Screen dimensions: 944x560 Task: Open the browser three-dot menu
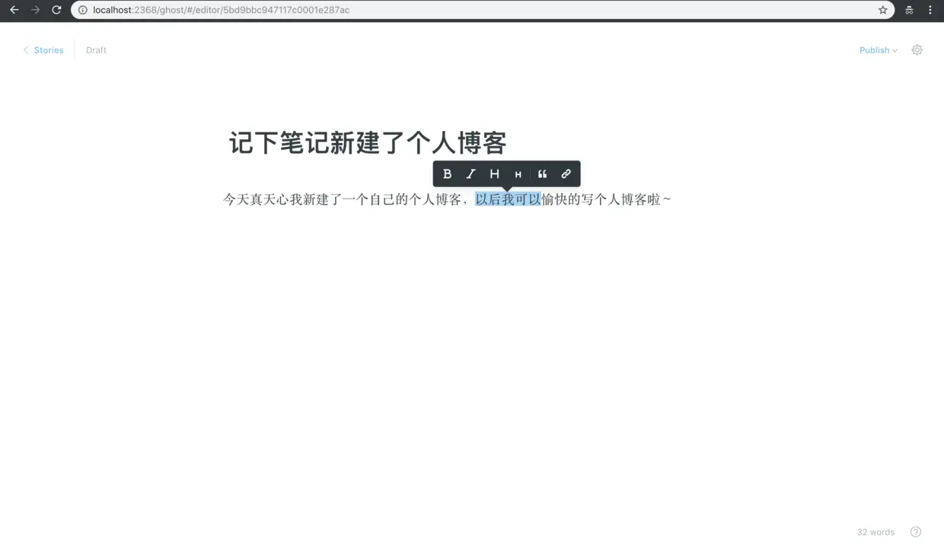[930, 10]
